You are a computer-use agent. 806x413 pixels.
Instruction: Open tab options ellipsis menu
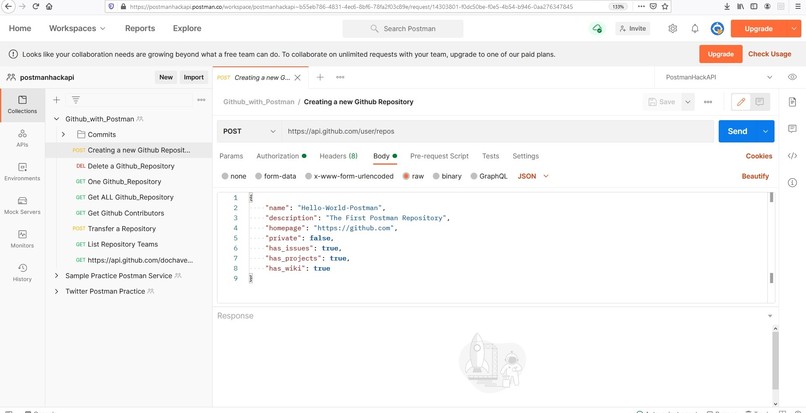(x=340, y=77)
